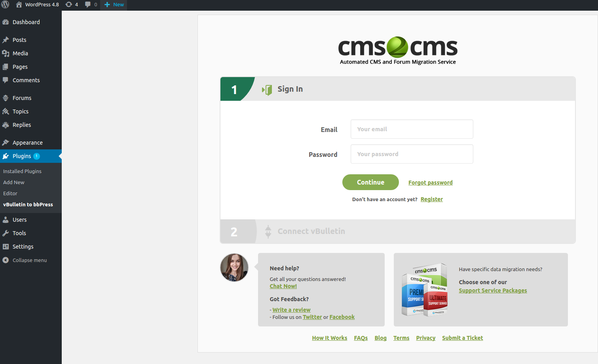Click the cms2cms logo
Image resolution: width=598 pixels, height=364 pixels.
pyautogui.click(x=398, y=51)
